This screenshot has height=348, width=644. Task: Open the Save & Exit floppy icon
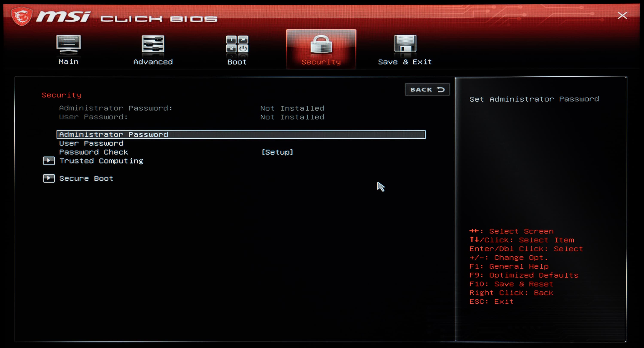pyautogui.click(x=405, y=44)
